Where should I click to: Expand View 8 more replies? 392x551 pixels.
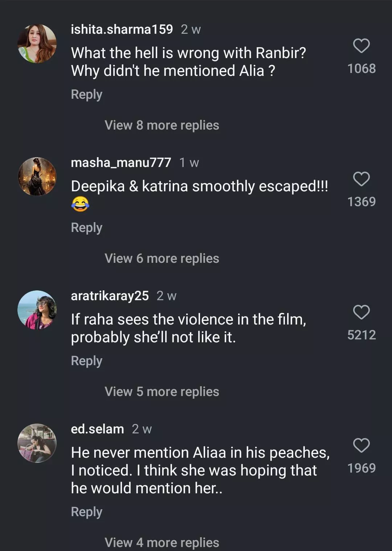[x=162, y=125]
